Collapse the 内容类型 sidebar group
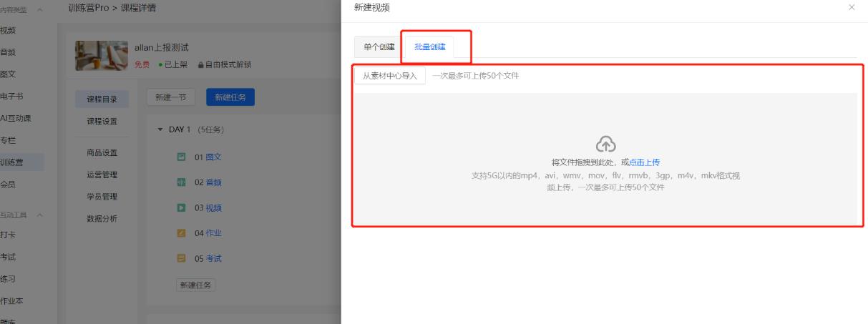 (x=39, y=9)
